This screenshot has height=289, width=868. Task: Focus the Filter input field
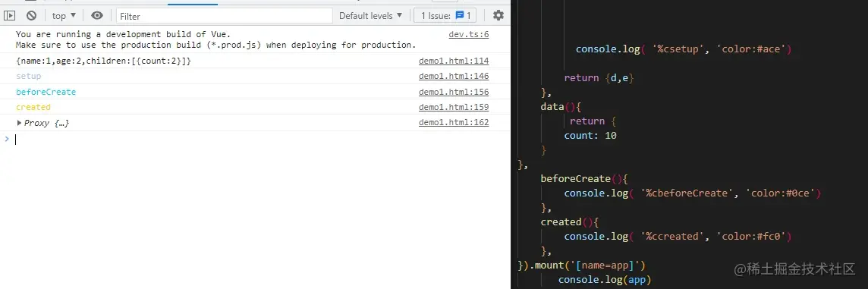coord(224,16)
